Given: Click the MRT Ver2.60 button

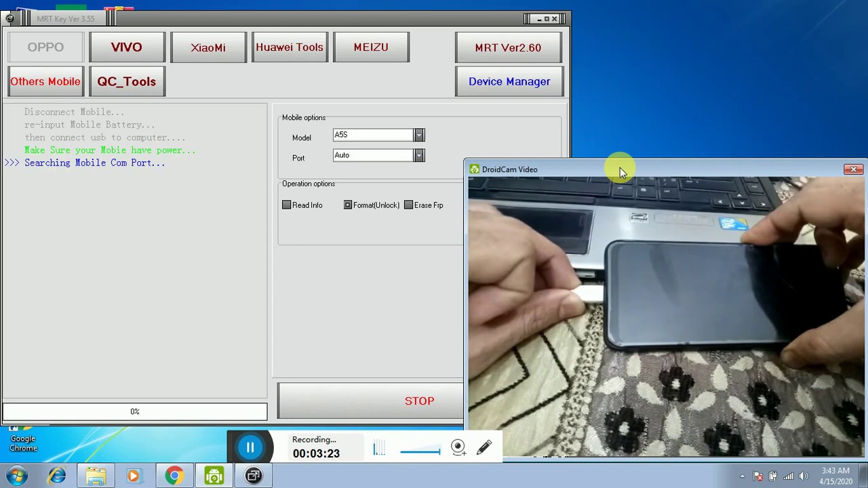Looking at the screenshot, I should pyautogui.click(x=509, y=47).
